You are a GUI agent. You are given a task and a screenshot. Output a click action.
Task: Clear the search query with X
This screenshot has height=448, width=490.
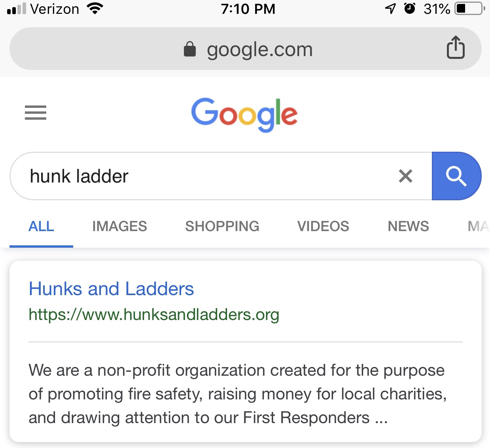click(x=405, y=176)
